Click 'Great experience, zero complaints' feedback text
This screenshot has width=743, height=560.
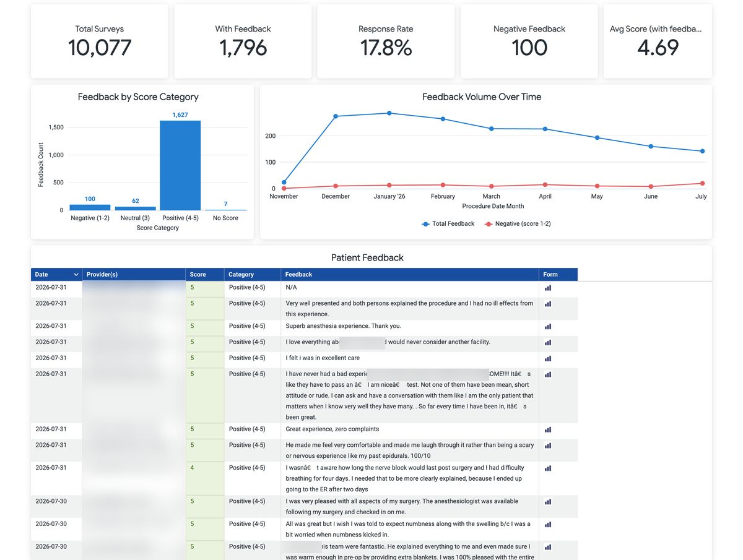tap(332, 429)
